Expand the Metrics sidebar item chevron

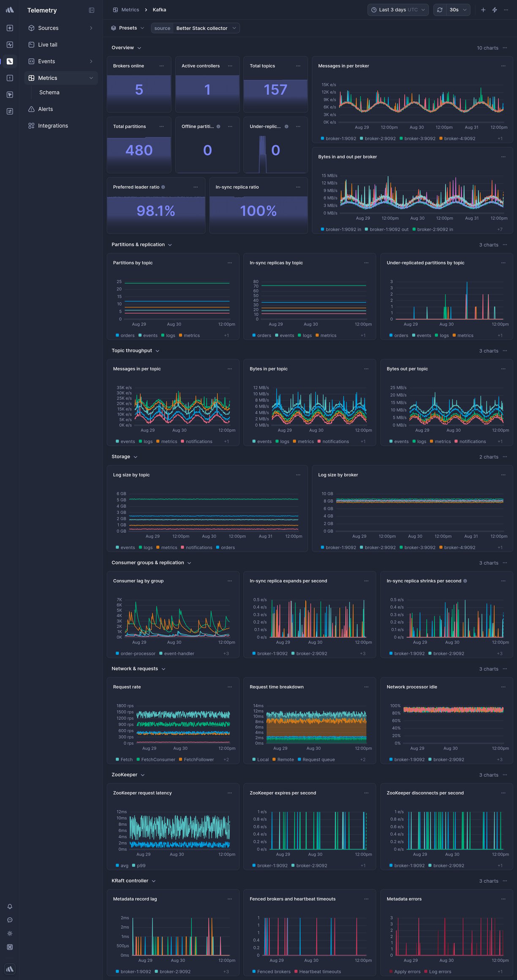[x=91, y=78]
